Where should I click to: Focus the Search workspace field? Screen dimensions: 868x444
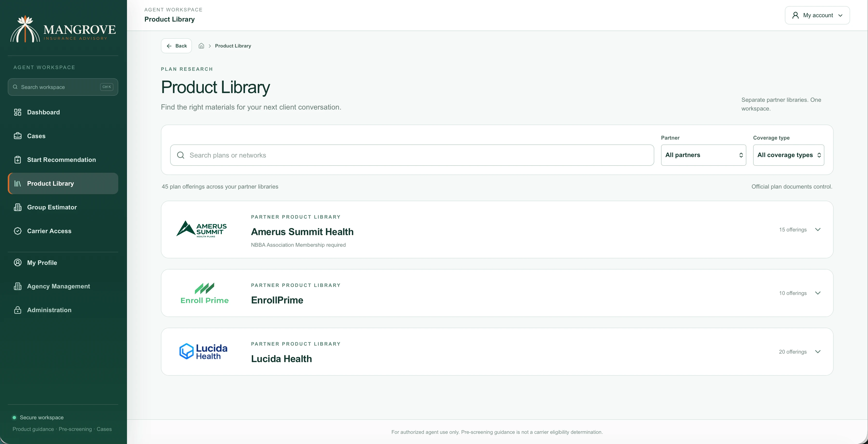coord(63,87)
